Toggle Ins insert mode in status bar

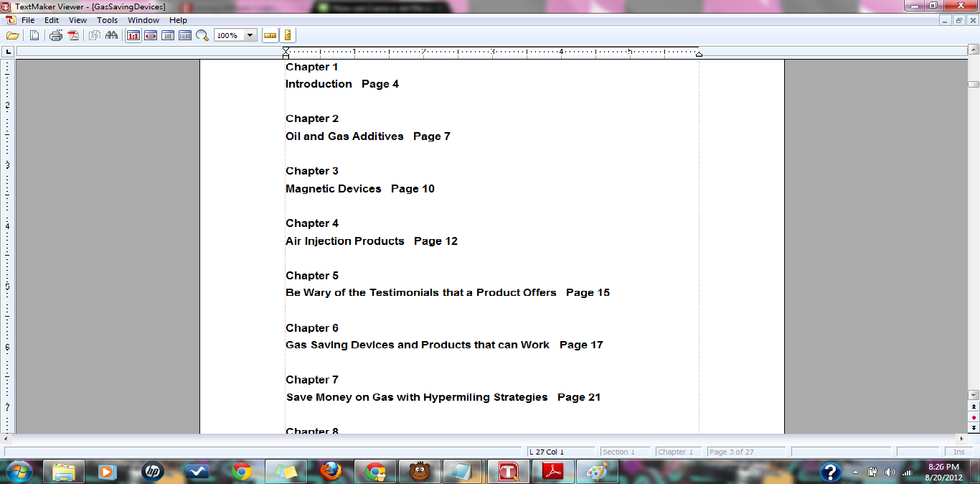click(958, 452)
